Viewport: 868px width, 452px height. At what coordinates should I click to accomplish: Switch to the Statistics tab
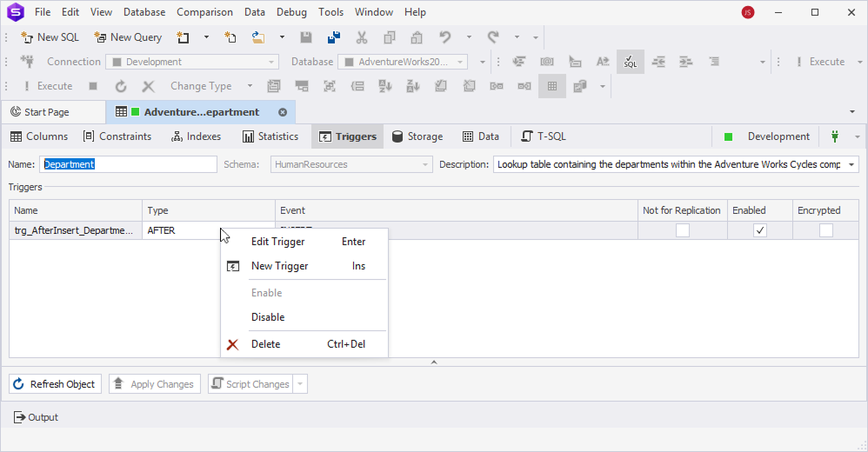point(270,136)
